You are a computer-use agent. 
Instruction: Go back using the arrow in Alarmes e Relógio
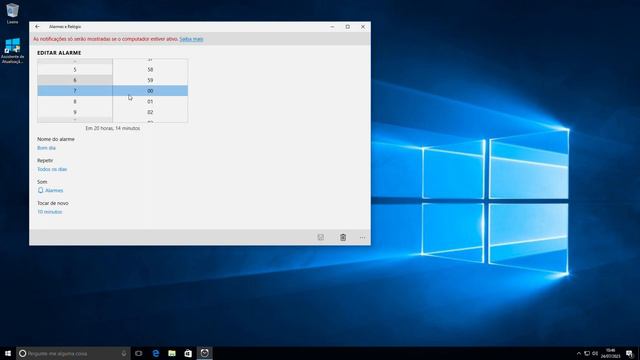pos(37,27)
